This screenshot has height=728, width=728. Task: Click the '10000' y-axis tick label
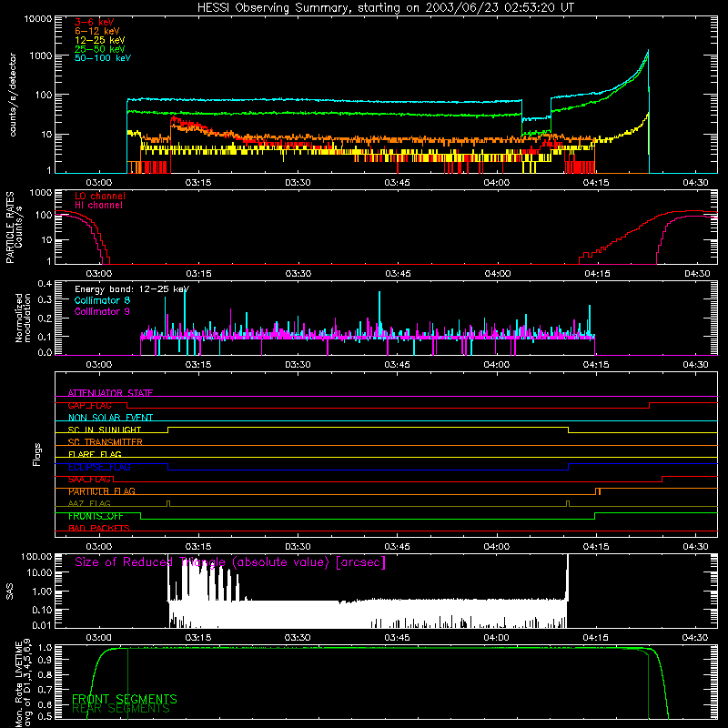tap(38, 19)
